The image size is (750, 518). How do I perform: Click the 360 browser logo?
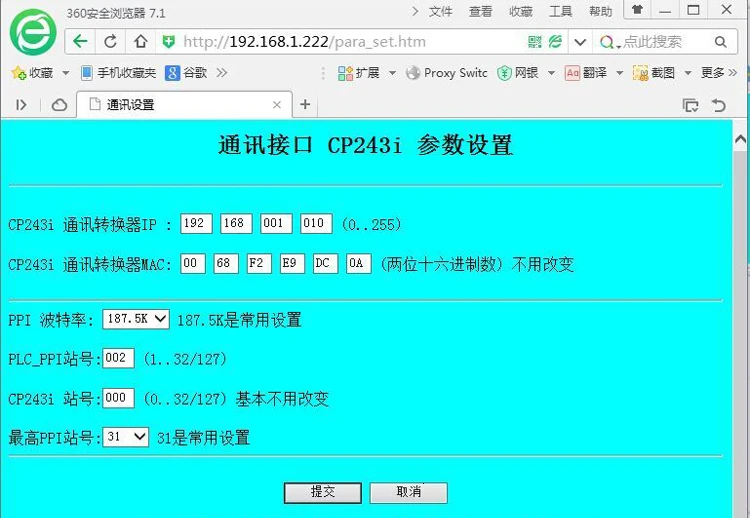pos(33,33)
